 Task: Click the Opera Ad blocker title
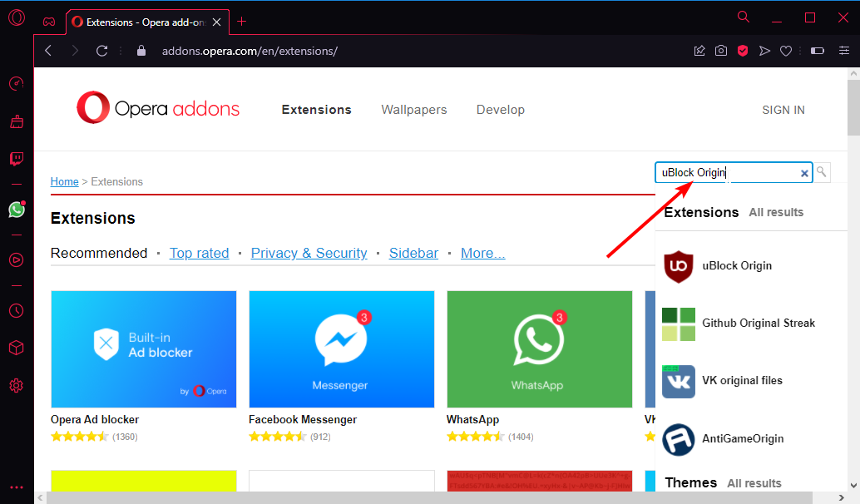click(x=94, y=419)
